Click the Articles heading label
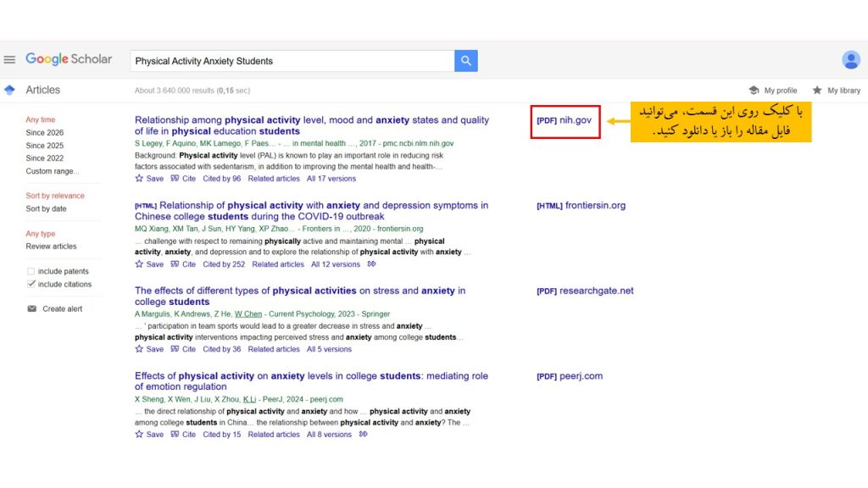This screenshot has height=488, width=868. (x=42, y=90)
